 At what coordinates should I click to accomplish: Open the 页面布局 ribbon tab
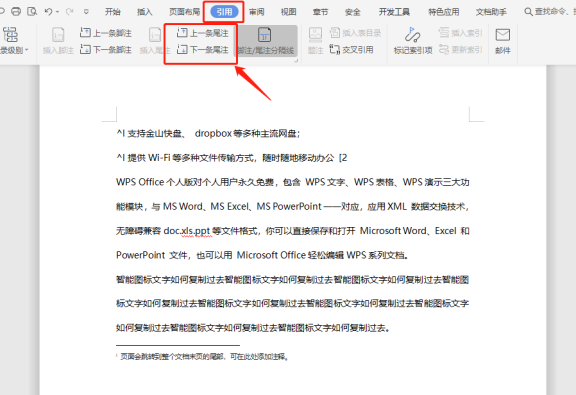pos(184,12)
